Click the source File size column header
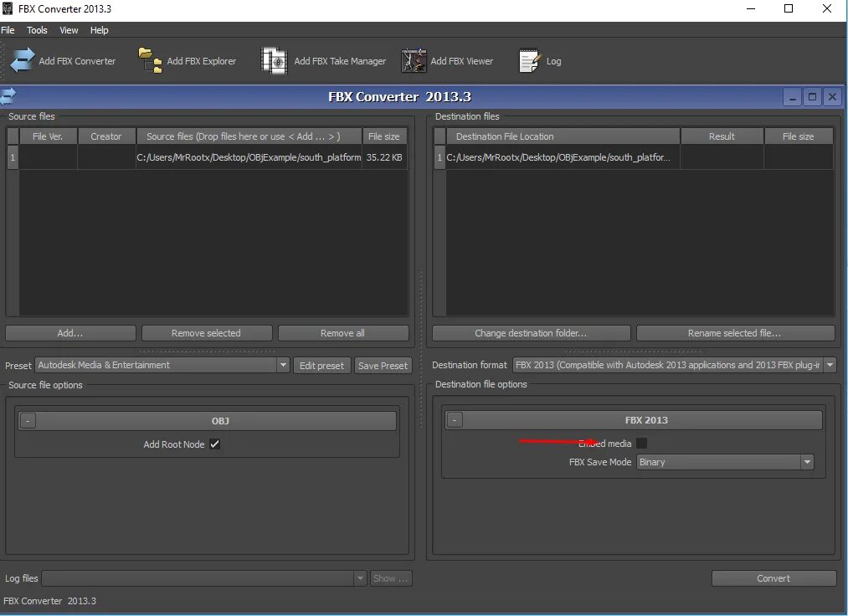Image resolution: width=848 pixels, height=616 pixels. 384,136
